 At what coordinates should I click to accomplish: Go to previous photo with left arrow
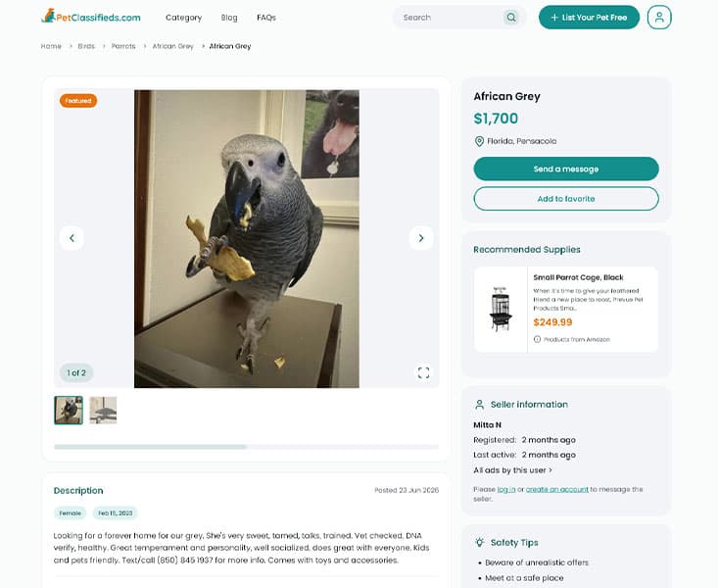[x=72, y=238]
